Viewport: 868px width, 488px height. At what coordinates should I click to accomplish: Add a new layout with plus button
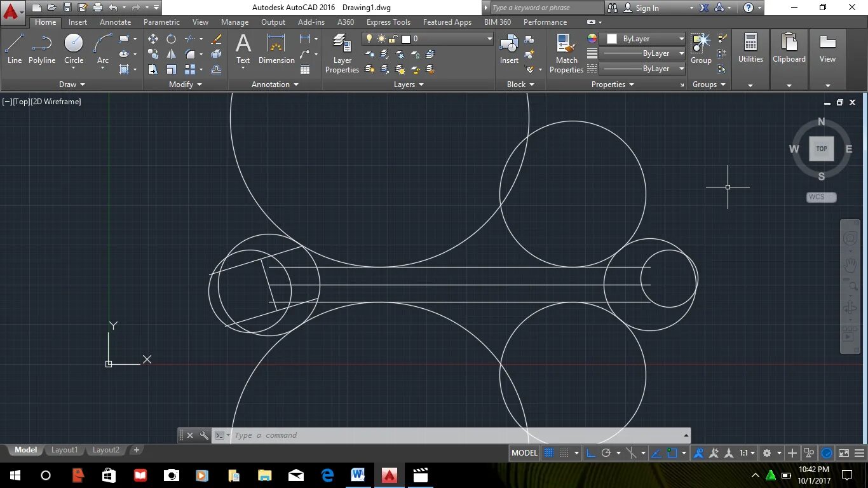[136, 450]
